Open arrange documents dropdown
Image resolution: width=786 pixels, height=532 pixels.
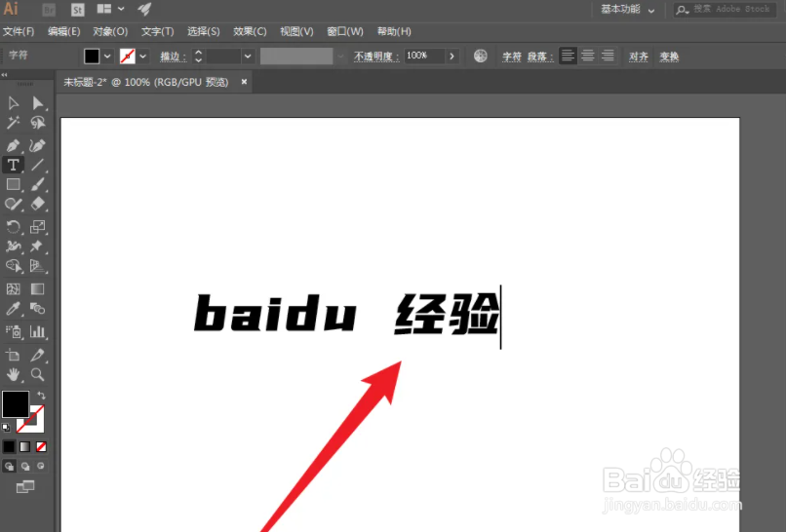point(111,9)
